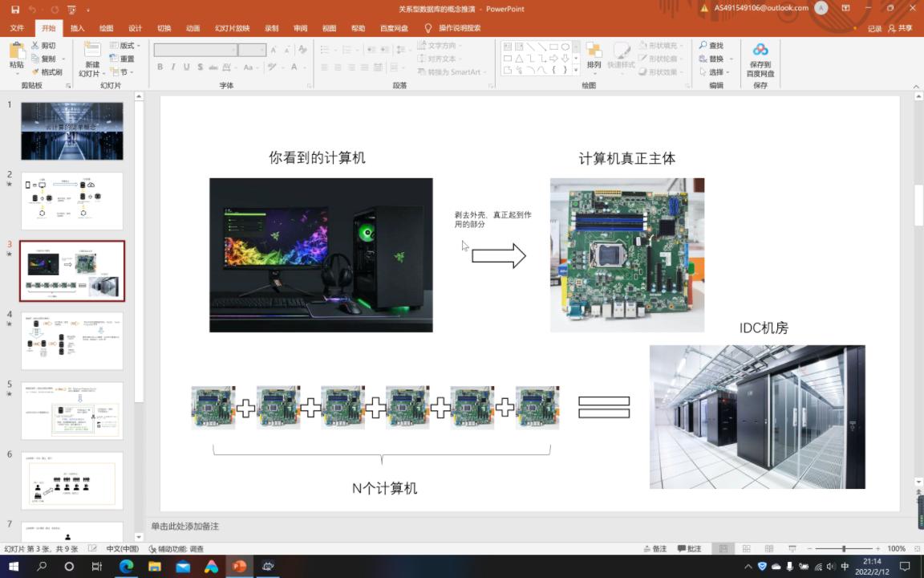
Task: Open the 查找 (Find) tool
Action: coord(712,46)
